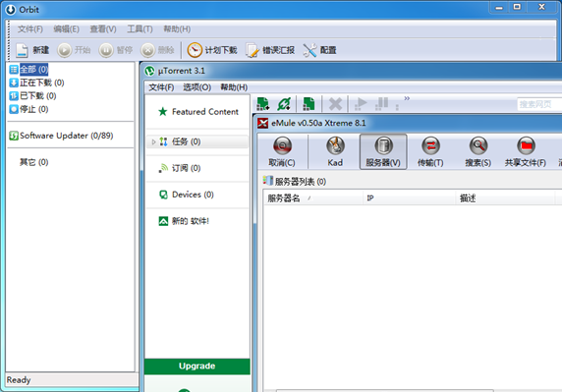Open the Orbit 查看(V) menu

[103, 29]
